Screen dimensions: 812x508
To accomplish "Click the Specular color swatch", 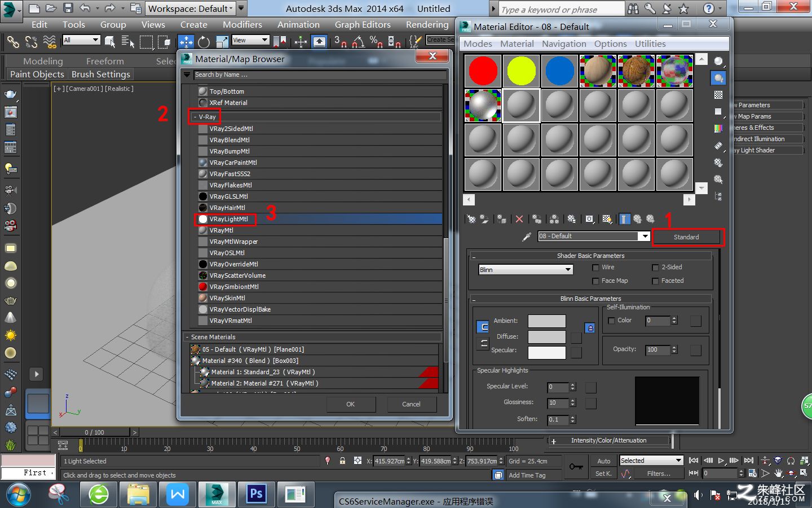I will coord(546,353).
